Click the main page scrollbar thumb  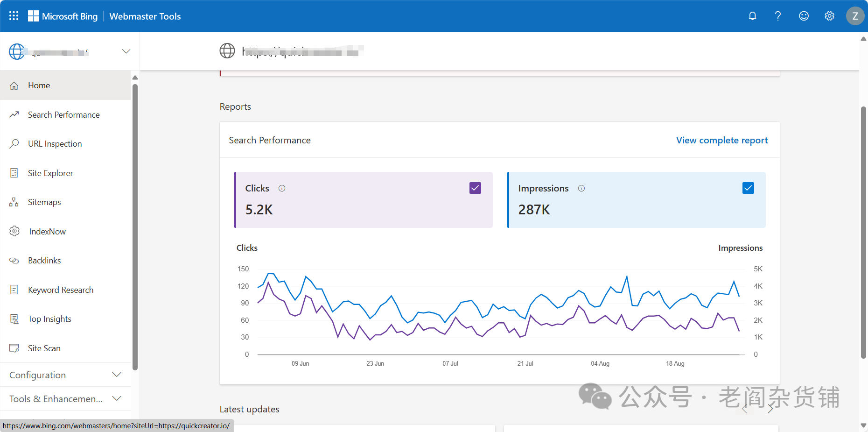(863, 232)
